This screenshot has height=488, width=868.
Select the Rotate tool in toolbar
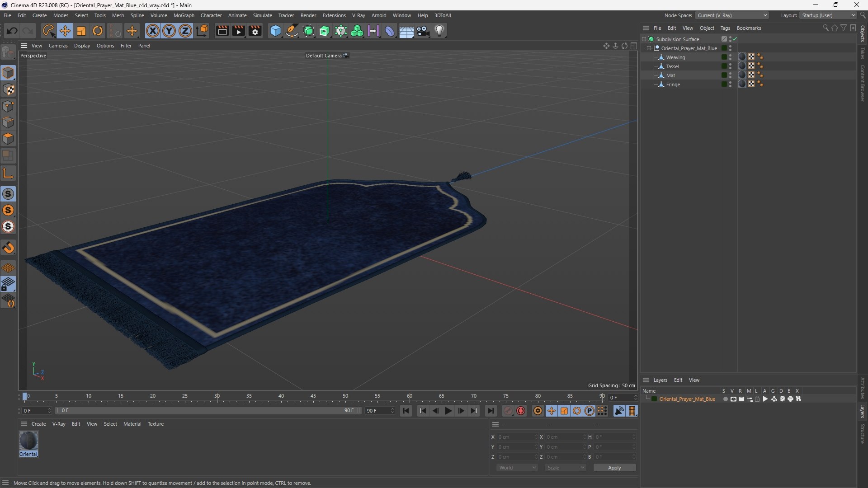[98, 31]
